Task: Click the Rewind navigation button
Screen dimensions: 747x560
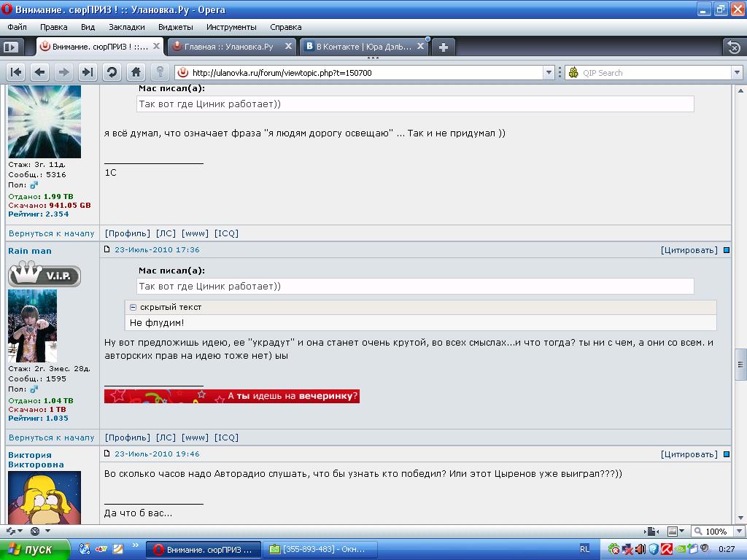Action: pos(16,72)
